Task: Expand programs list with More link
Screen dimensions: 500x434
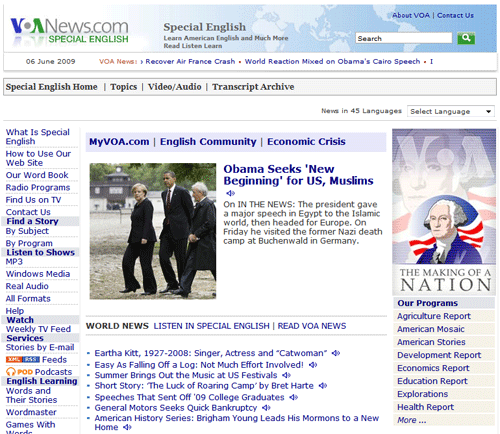Action: click(x=411, y=420)
